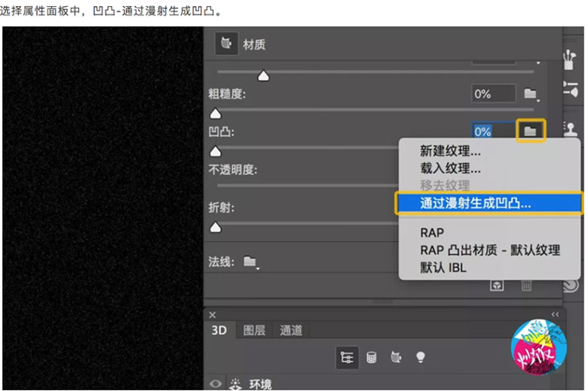
Task: Select RAP 凸出材质 - 默认纹理 entry
Action: [490, 250]
